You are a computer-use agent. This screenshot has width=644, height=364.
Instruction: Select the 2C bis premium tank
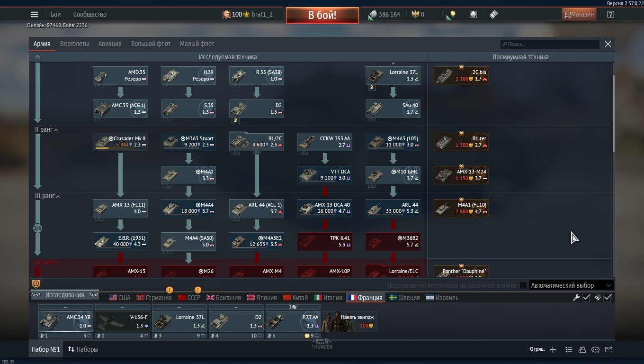(461, 75)
